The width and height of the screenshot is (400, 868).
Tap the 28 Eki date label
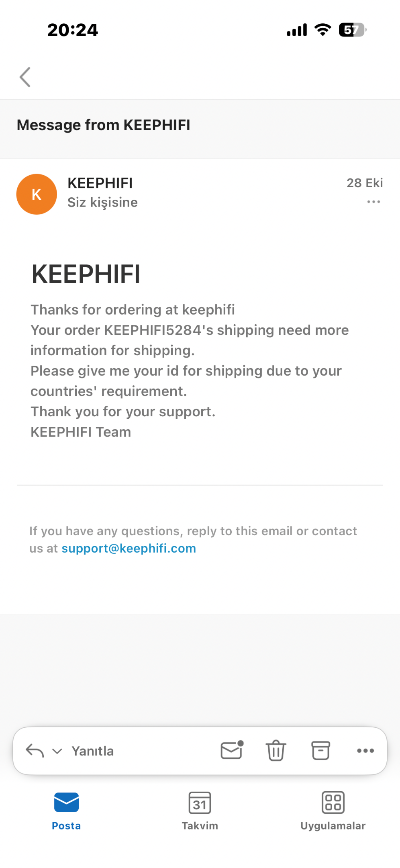pos(365,183)
